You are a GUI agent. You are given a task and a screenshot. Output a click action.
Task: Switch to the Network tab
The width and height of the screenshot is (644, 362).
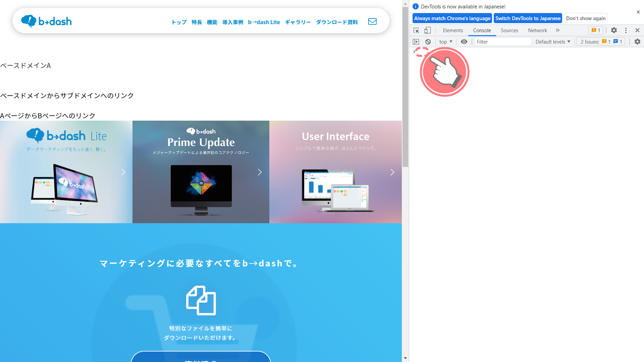tap(537, 30)
